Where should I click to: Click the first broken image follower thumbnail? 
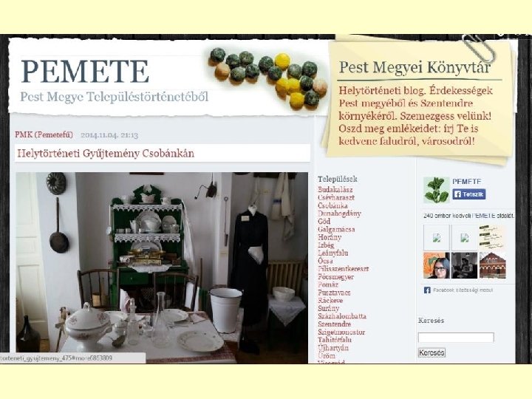tap(437, 237)
